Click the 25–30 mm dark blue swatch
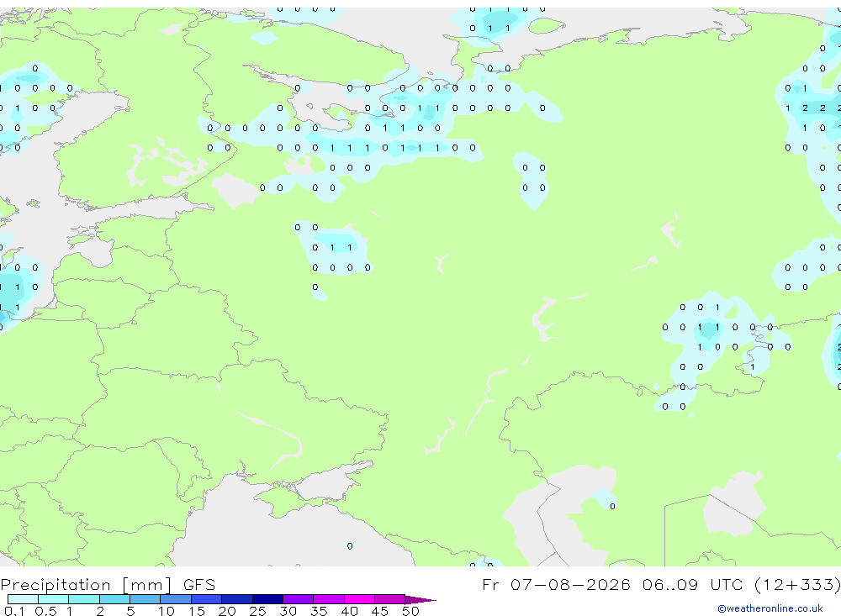 tap(267, 599)
